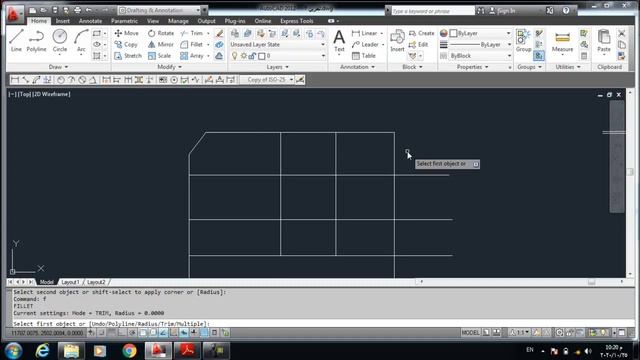
Task: Open the Unsaved Layer State dropdown
Action: click(278, 44)
